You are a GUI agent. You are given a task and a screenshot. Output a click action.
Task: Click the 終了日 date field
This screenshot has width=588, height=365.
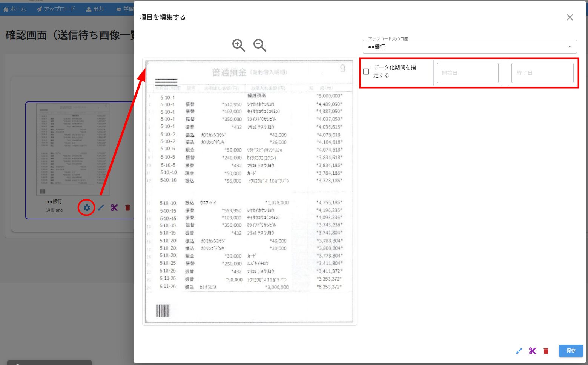tap(542, 73)
